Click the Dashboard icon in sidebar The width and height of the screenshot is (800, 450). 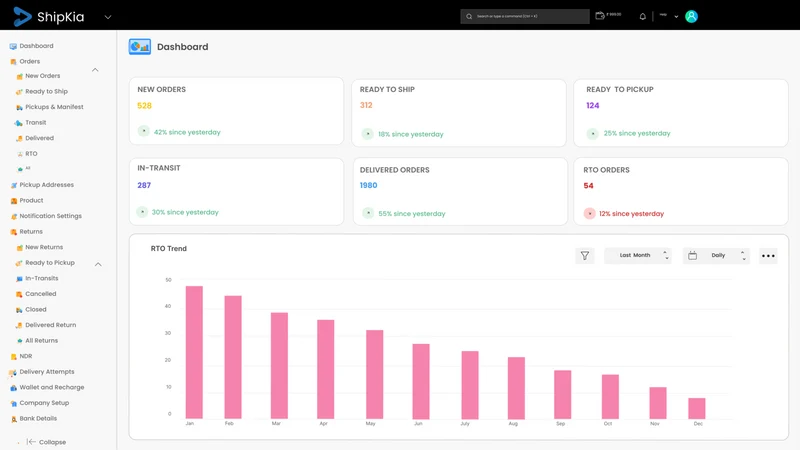(13, 46)
